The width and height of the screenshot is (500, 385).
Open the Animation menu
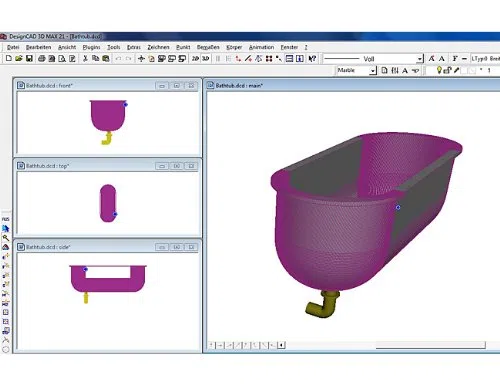pyautogui.click(x=261, y=47)
